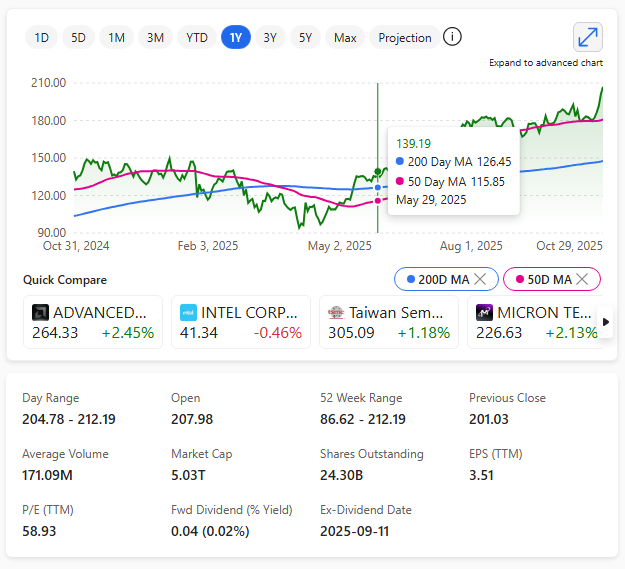625x569 pixels.
Task: Switch to the 5Y time range
Action: click(x=305, y=38)
